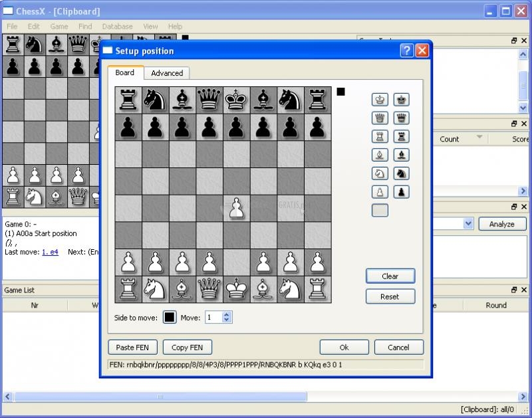This screenshot has width=532, height=418.
Task: Open the Game menu in ChessX
Action: 59,27
